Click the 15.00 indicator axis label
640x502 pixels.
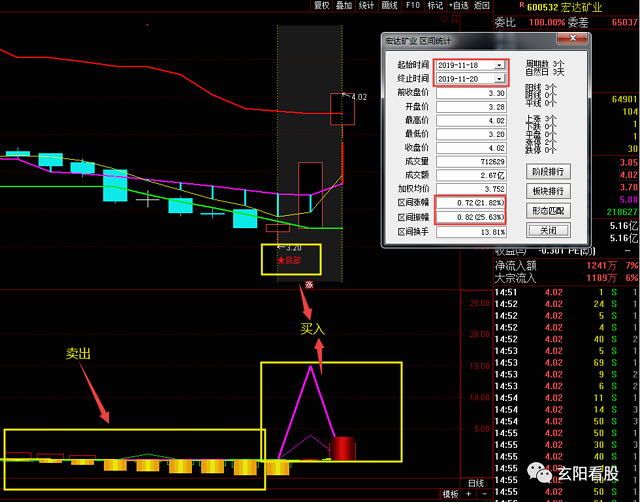click(479, 366)
